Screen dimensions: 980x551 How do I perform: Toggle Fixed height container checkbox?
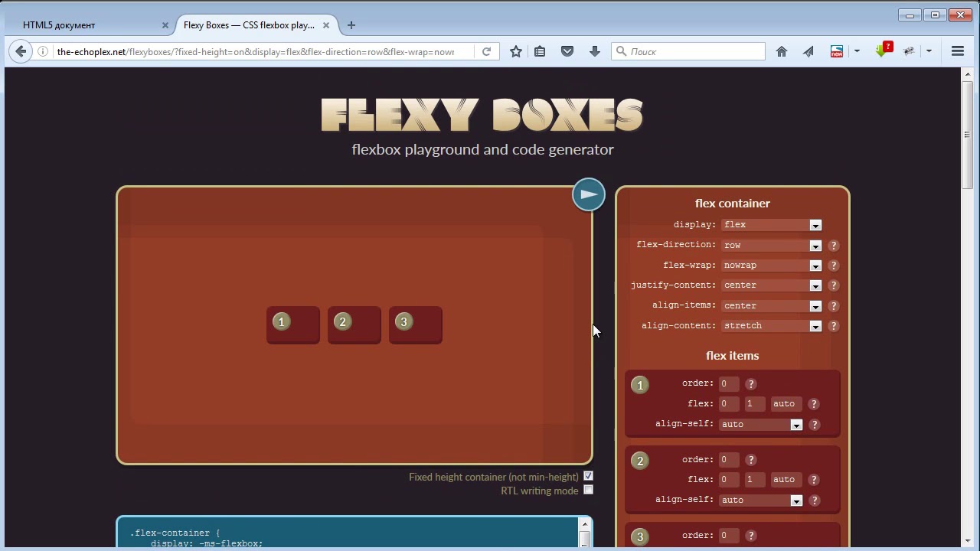tap(589, 476)
